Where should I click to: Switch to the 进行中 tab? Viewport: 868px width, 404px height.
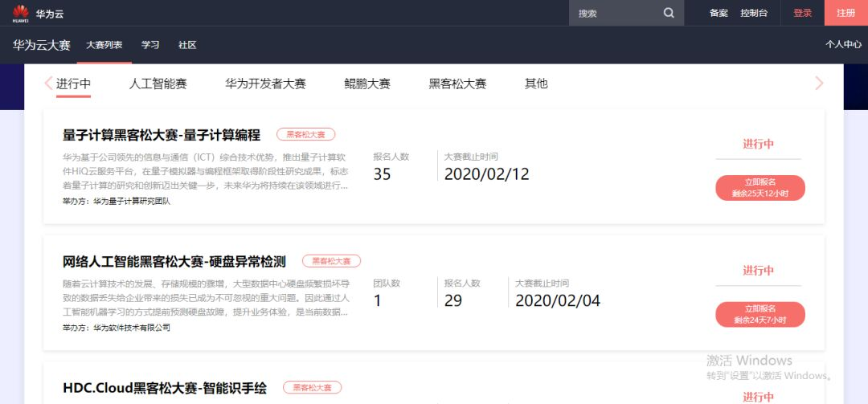click(73, 84)
